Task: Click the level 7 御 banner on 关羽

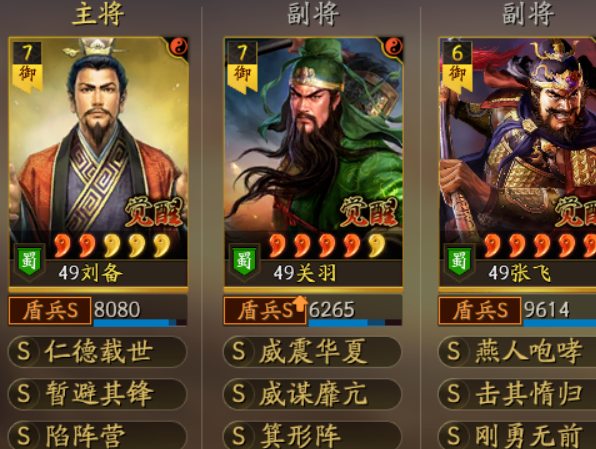Action: [x=242, y=67]
